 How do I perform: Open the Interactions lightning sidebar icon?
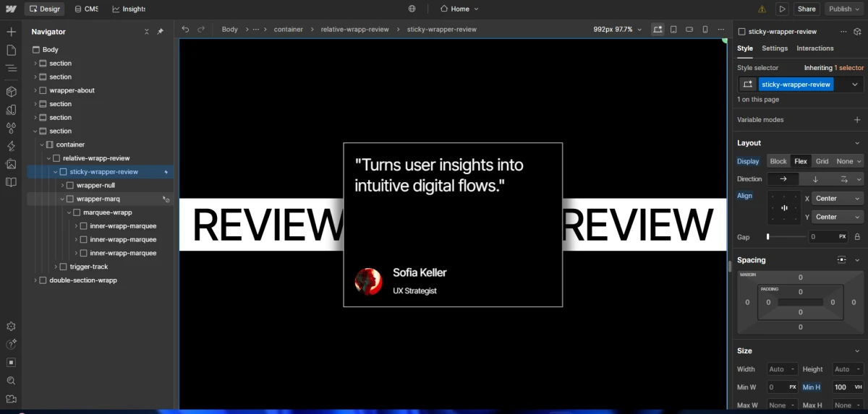[x=11, y=146]
